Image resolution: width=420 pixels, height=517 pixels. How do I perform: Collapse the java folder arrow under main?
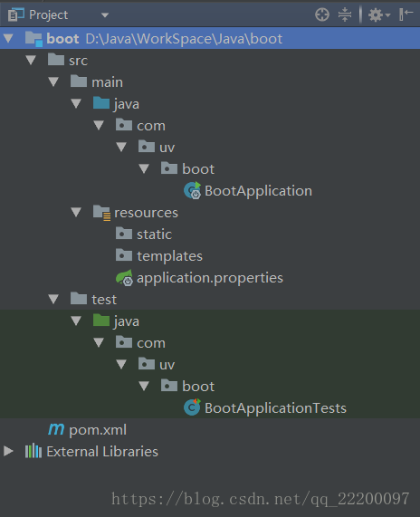[x=76, y=104]
